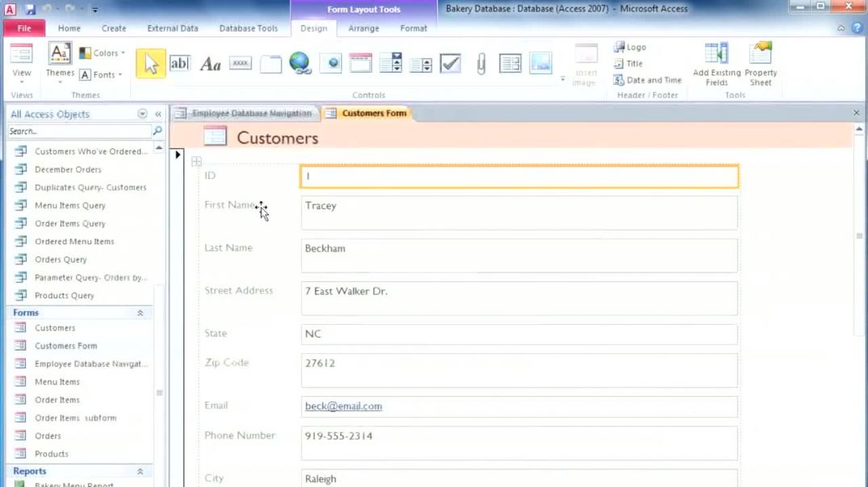Insert a Subform control
This screenshot has width=868, height=487.
(x=511, y=64)
